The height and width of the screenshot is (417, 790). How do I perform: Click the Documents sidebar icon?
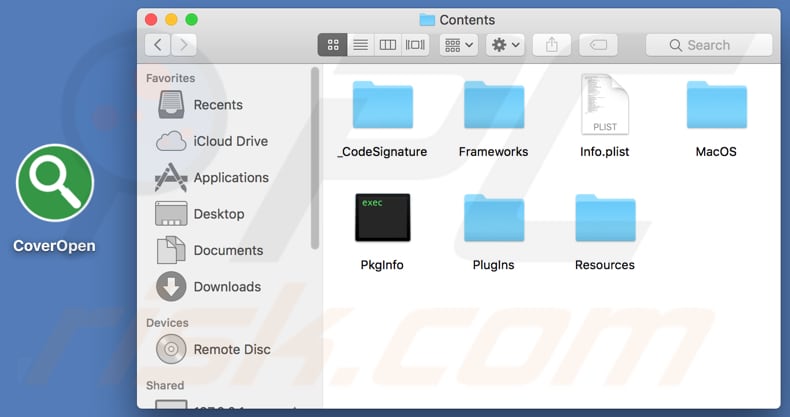[x=171, y=250]
